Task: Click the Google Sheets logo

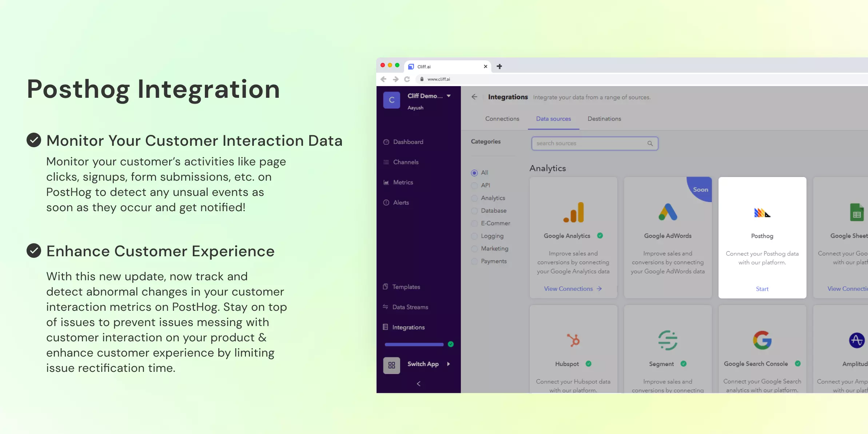Action: coord(857,212)
